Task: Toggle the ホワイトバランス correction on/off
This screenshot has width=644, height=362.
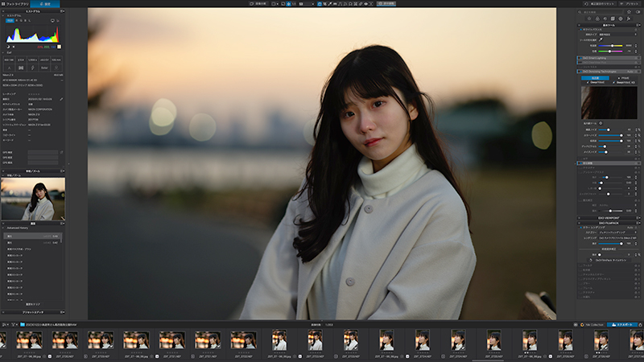Action: click(x=580, y=30)
